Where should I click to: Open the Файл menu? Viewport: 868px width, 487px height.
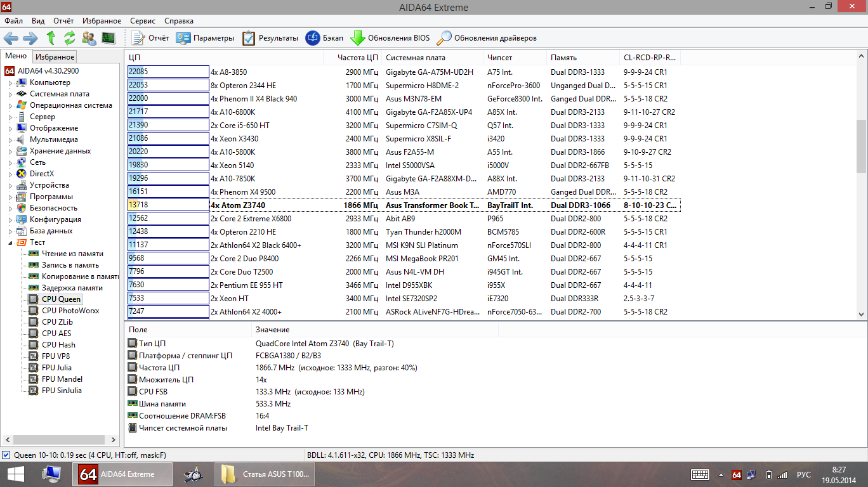[x=13, y=21]
